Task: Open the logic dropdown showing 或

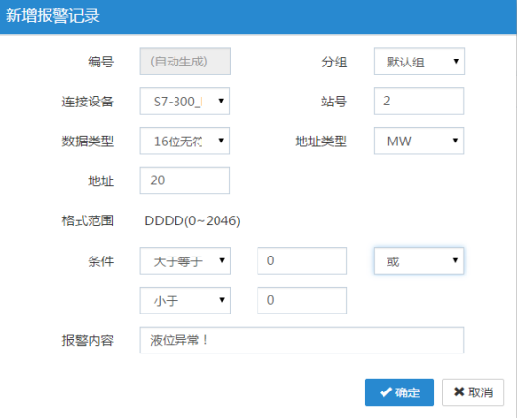Action: pos(419,261)
